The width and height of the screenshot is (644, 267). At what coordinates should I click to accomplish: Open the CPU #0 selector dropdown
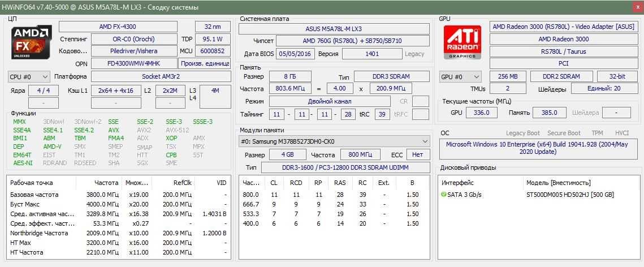point(29,77)
